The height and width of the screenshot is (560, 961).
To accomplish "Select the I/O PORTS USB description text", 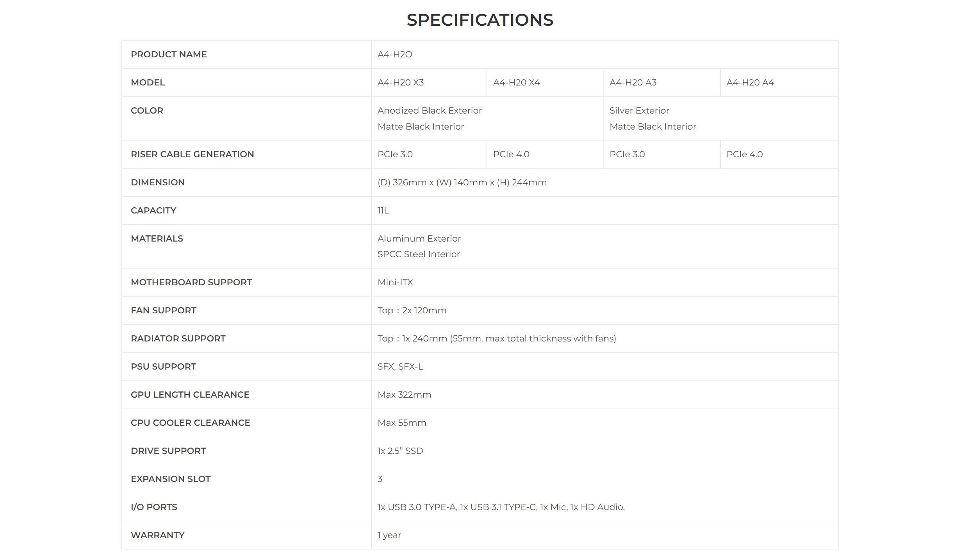I will (x=501, y=507).
